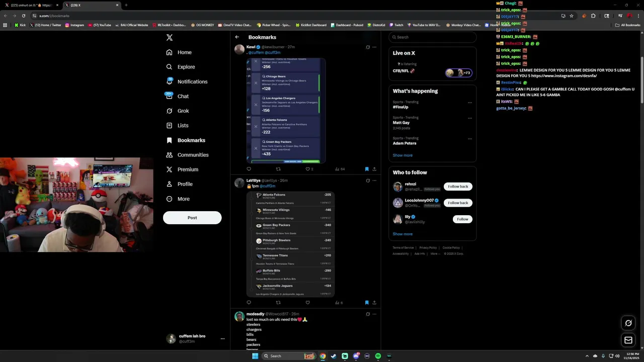Follow back LocoJohnny007
The image size is (644, 362).
pyautogui.click(x=458, y=203)
